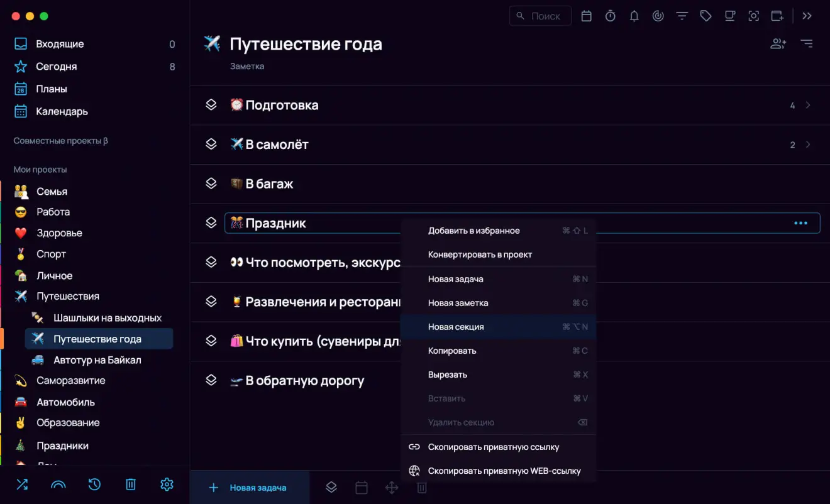Expand toolbar with double-chevron arrow
Viewport: 830px width, 504px height.
click(x=807, y=16)
